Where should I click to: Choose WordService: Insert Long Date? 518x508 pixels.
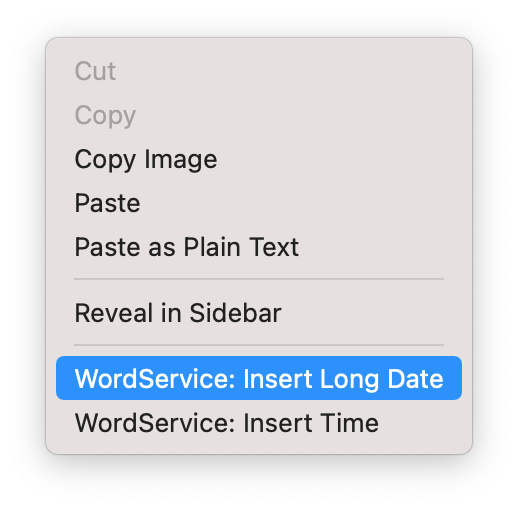click(259, 378)
